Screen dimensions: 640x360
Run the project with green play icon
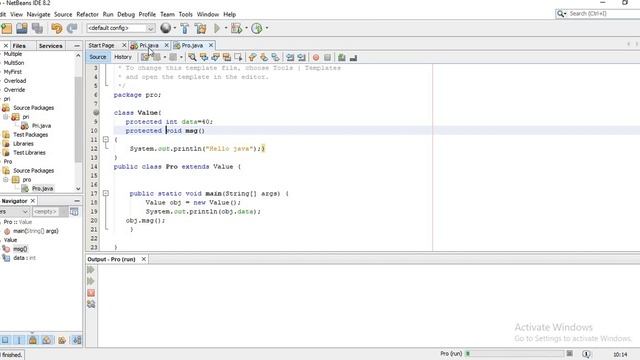217,28
